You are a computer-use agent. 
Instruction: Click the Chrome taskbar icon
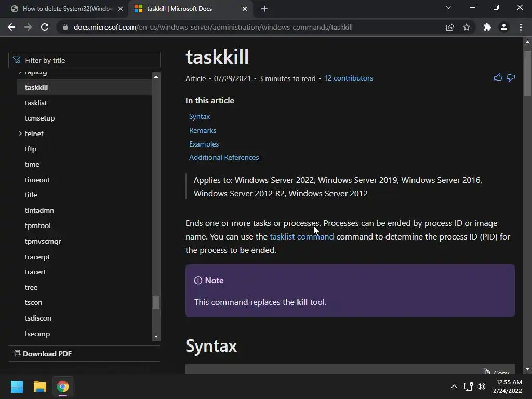[63, 387]
